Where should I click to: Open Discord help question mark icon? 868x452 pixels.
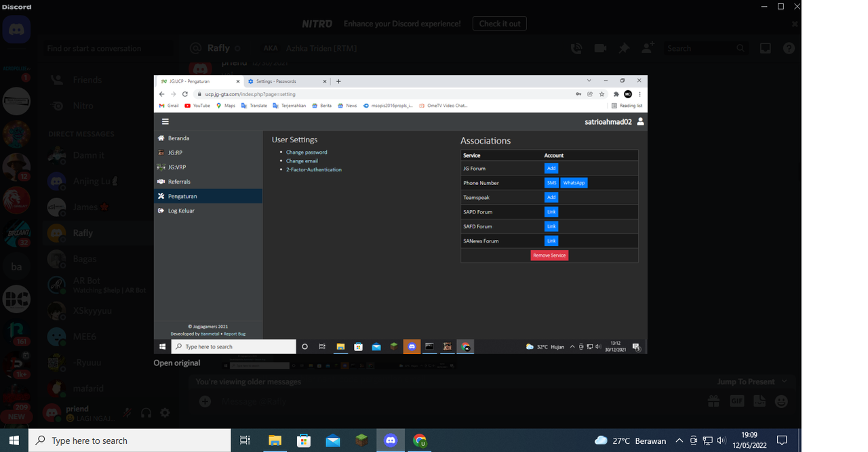789,48
